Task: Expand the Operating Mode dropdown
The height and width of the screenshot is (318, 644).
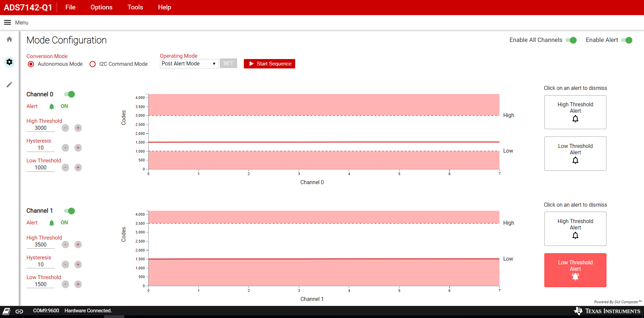Action: [189, 64]
